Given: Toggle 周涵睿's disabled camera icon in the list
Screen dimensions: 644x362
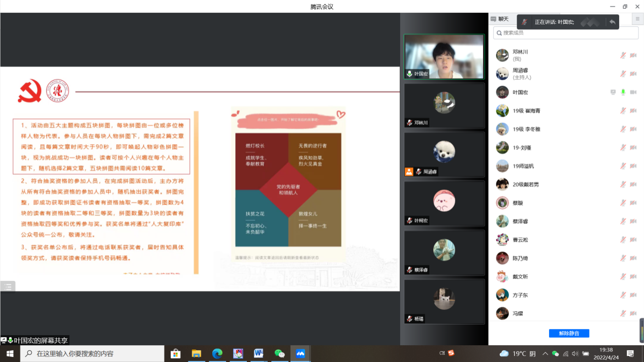Looking at the screenshot, I should (633, 74).
